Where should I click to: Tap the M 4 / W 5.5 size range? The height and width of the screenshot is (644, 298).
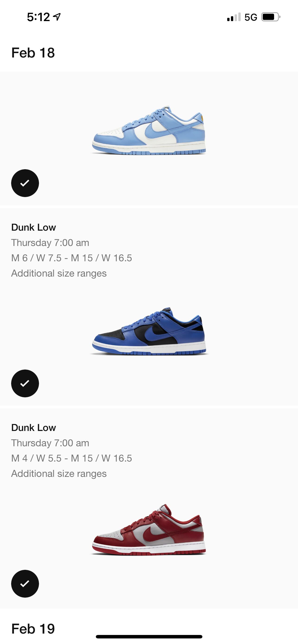[x=71, y=458]
